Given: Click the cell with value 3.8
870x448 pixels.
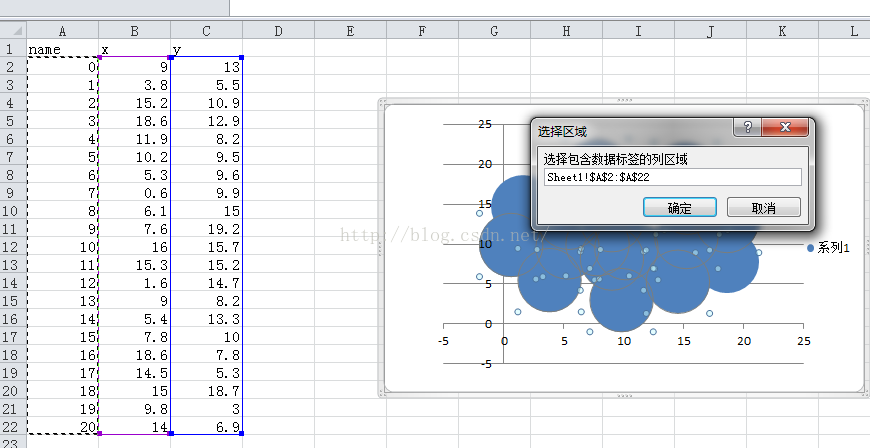Looking at the screenshot, I should (134, 84).
